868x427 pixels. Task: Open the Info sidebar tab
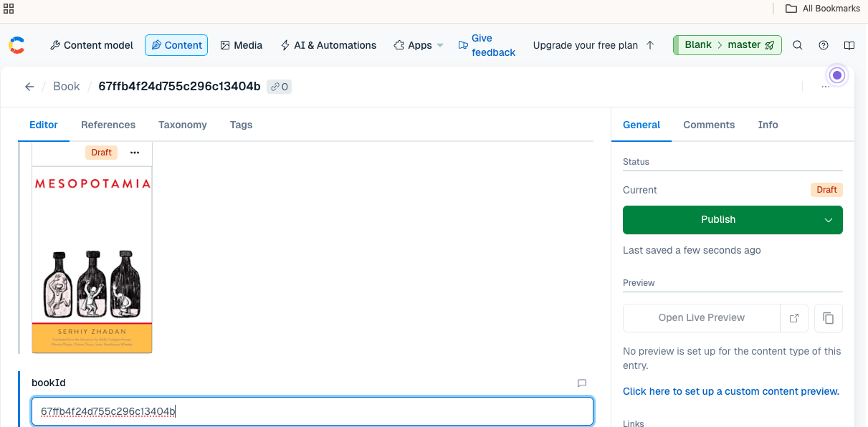tap(768, 125)
